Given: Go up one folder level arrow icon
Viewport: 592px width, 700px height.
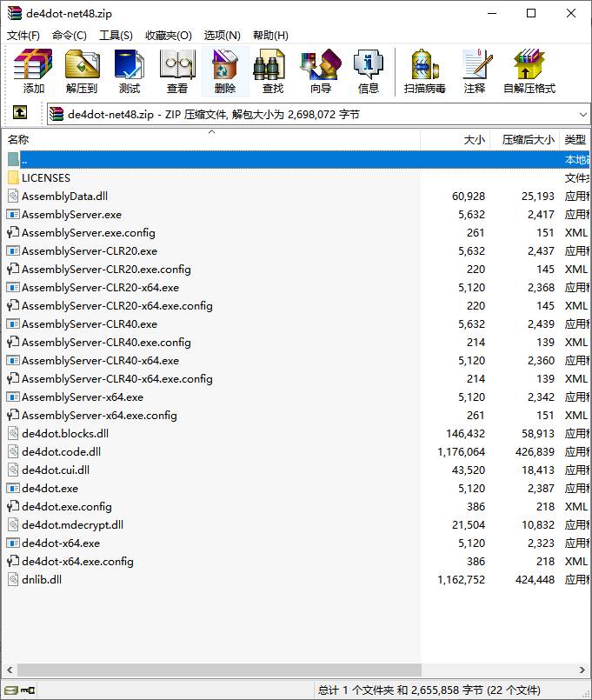Looking at the screenshot, I should 20,112.
